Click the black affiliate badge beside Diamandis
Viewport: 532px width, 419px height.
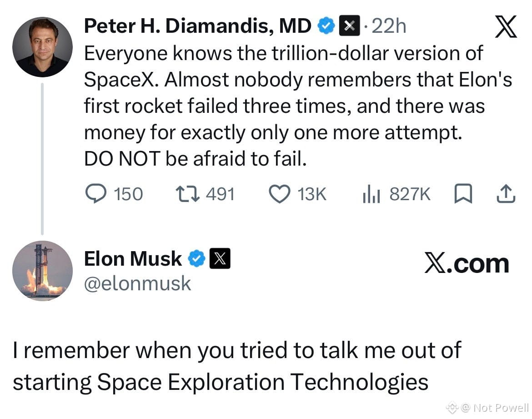pos(350,26)
